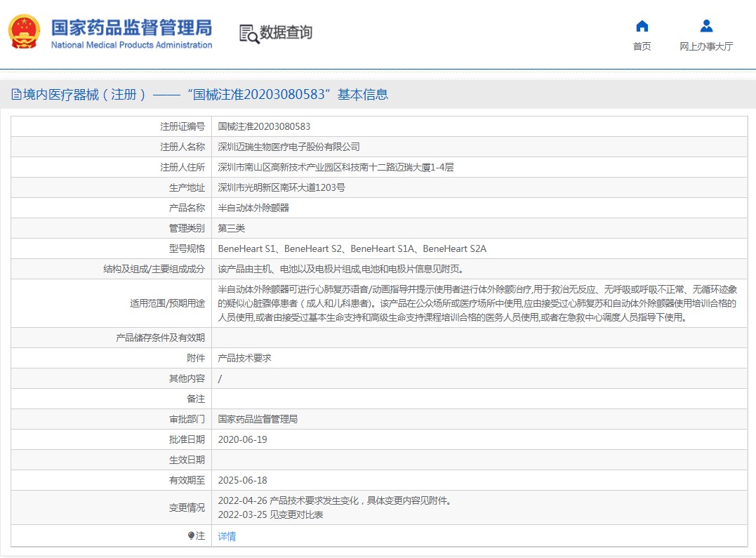Screen dimensions: 756x558
Task: Click registration number 国械注准20203080583 in the table
Action: (x=264, y=126)
